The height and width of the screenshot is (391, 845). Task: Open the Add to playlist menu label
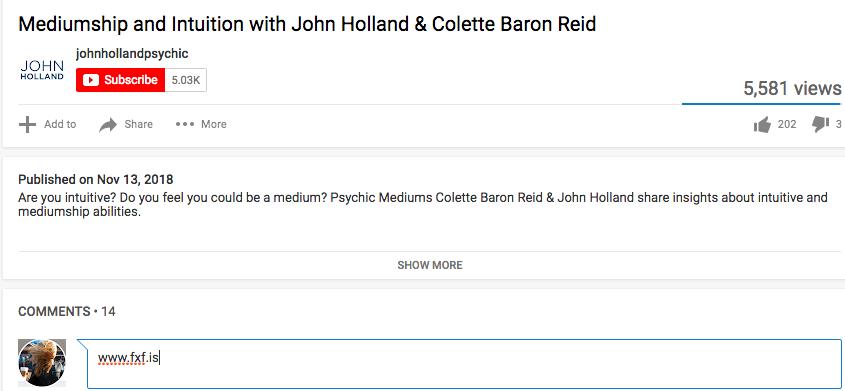pyautogui.click(x=60, y=124)
